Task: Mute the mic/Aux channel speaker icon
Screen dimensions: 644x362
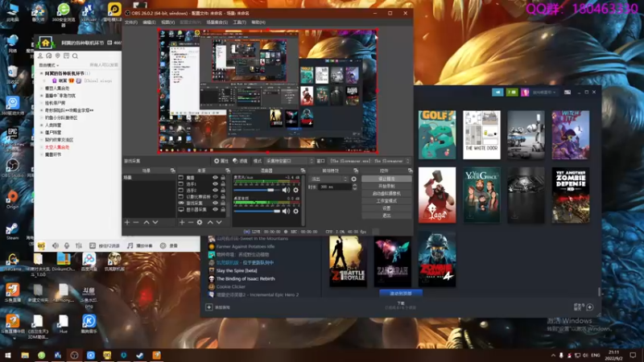Action: click(286, 190)
